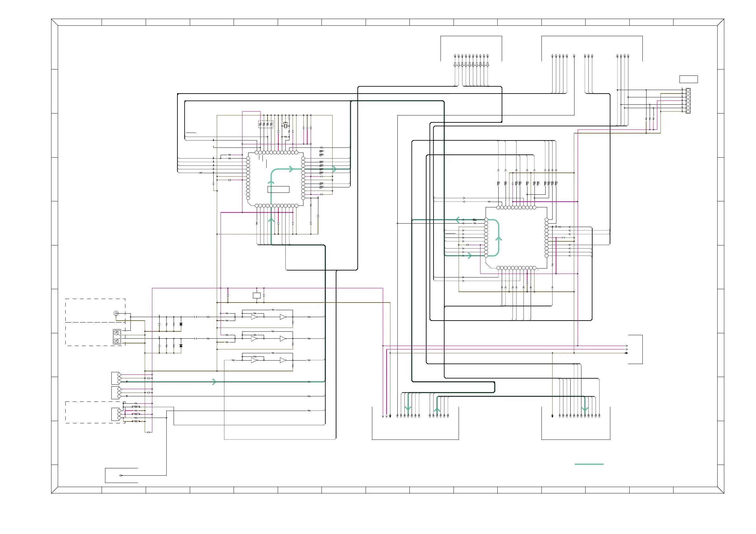Select the blank label box inside left chip
756x534 pixels.
[x=278, y=190]
